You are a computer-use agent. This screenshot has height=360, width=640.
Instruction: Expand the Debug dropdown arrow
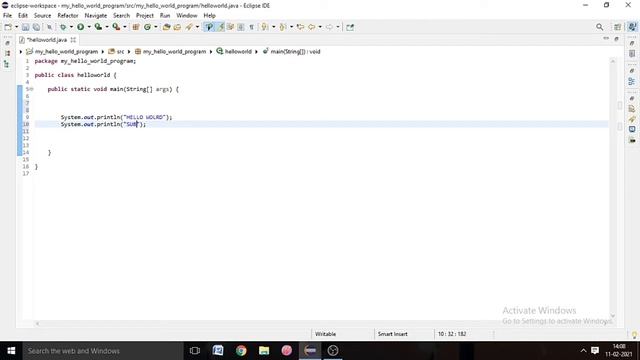71,27
